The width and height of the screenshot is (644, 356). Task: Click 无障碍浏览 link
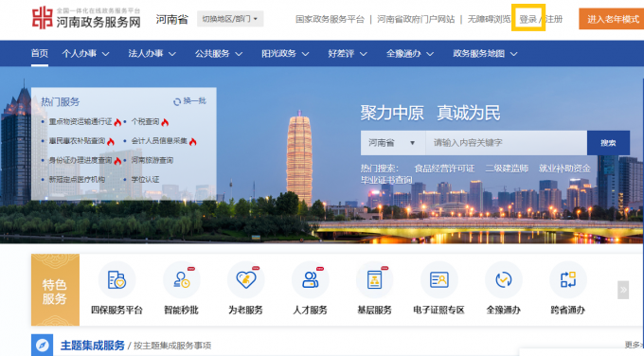pos(489,19)
